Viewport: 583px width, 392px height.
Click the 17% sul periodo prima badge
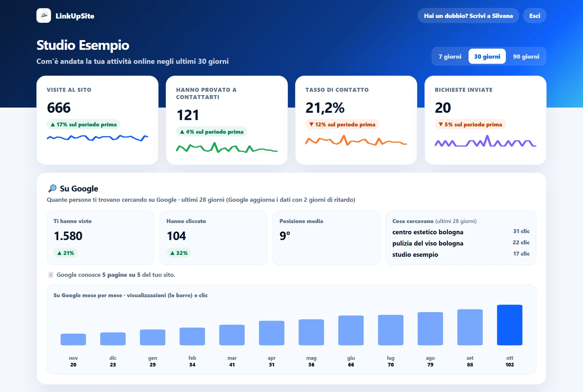click(83, 125)
